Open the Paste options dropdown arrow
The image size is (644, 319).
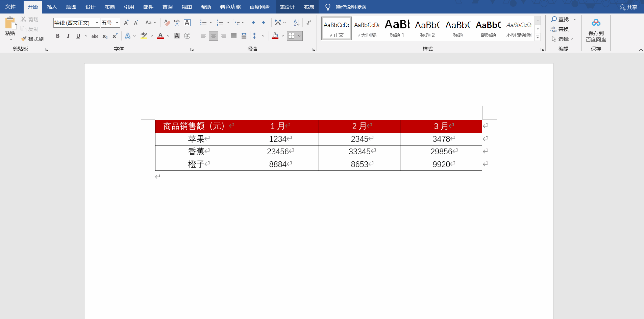(x=10, y=39)
